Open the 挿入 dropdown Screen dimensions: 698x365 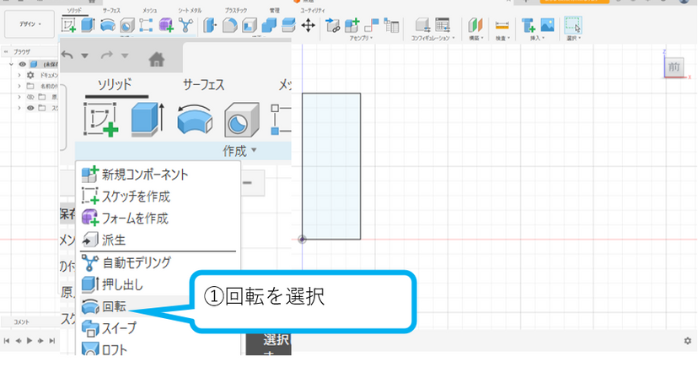[x=537, y=38]
